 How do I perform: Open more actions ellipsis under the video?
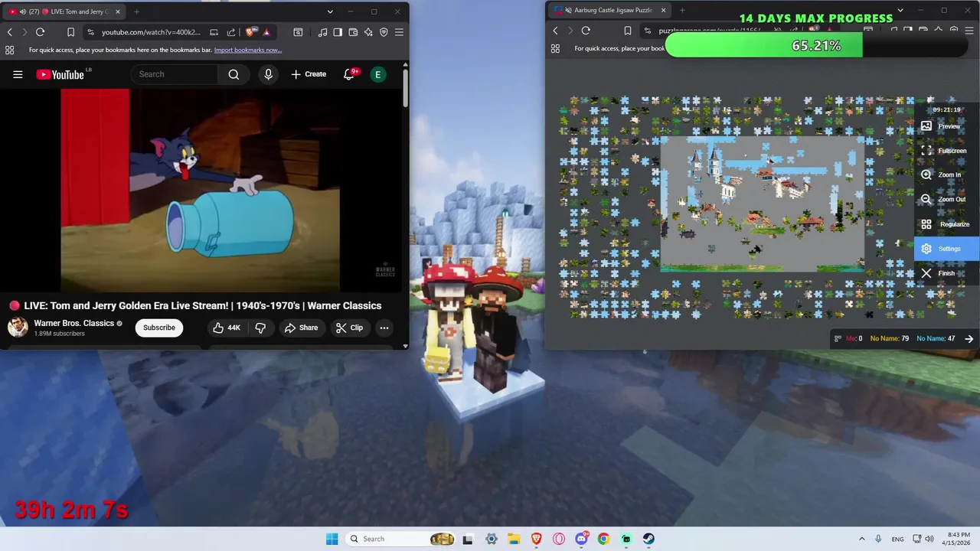click(x=384, y=328)
